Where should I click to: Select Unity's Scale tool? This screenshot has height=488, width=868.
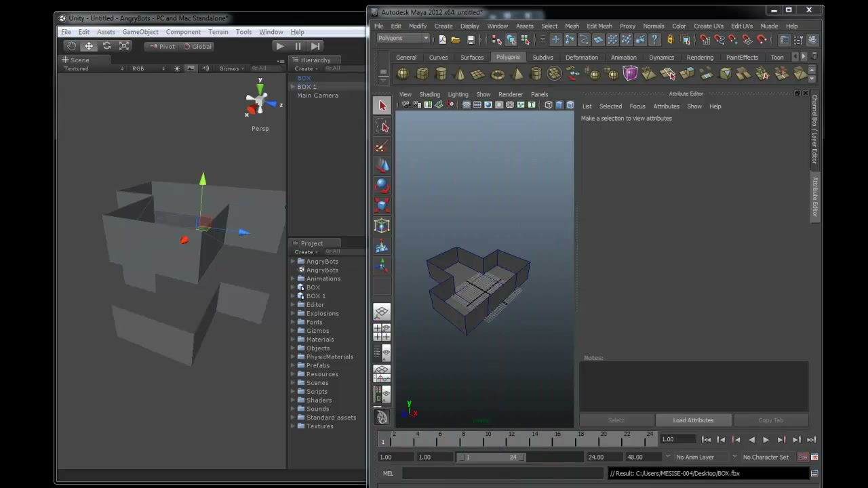click(124, 46)
